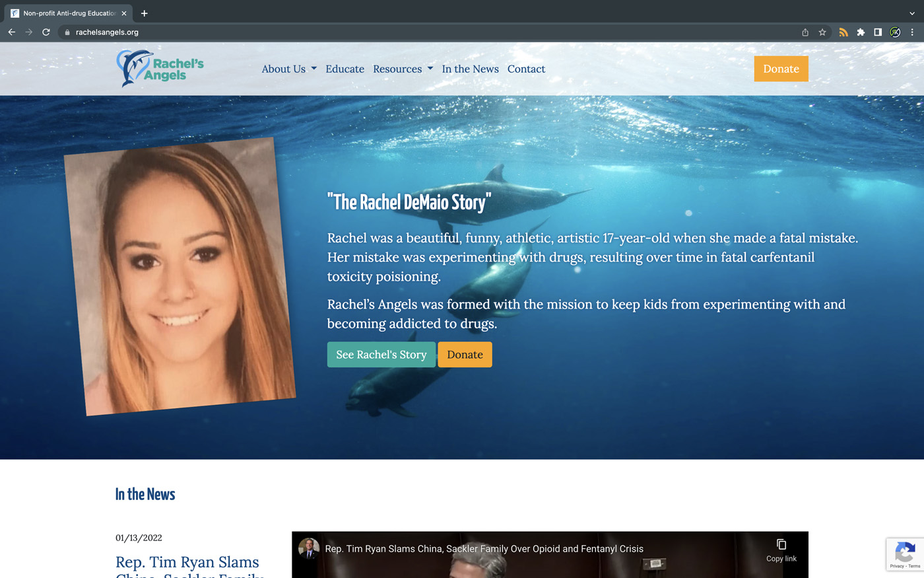The height and width of the screenshot is (578, 924).
Task: Reload the rachelsangels.org page
Action: [46, 32]
